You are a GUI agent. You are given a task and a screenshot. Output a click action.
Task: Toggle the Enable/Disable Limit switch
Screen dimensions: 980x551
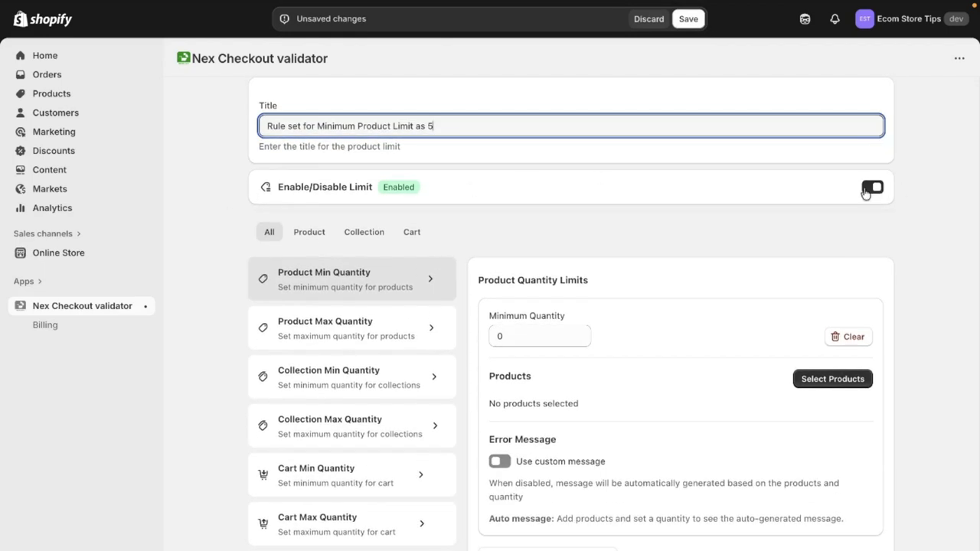point(873,187)
